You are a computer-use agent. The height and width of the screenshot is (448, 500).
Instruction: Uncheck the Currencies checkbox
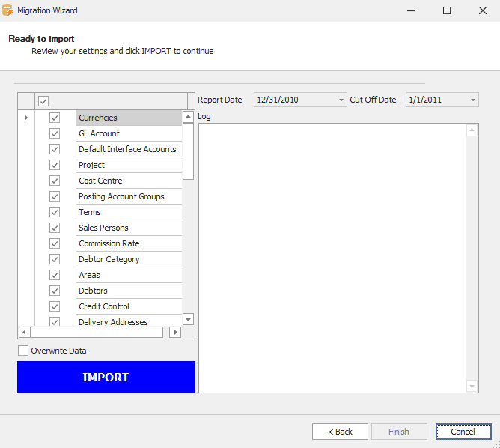[55, 118]
